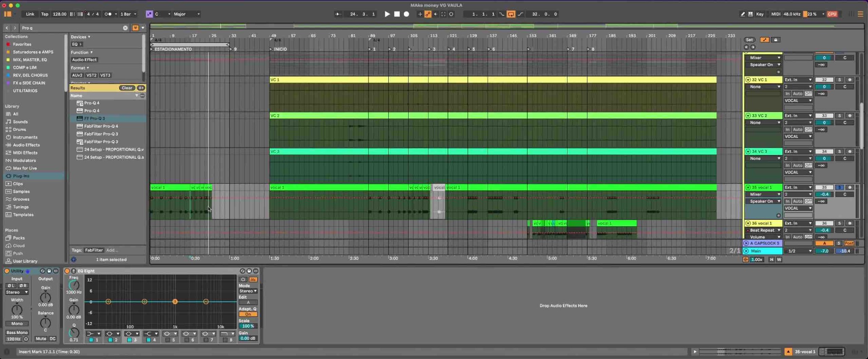This screenshot has height=359, width=868.
Task: Adjust the EQ Eight Freq knob
Action: (74, 286)
